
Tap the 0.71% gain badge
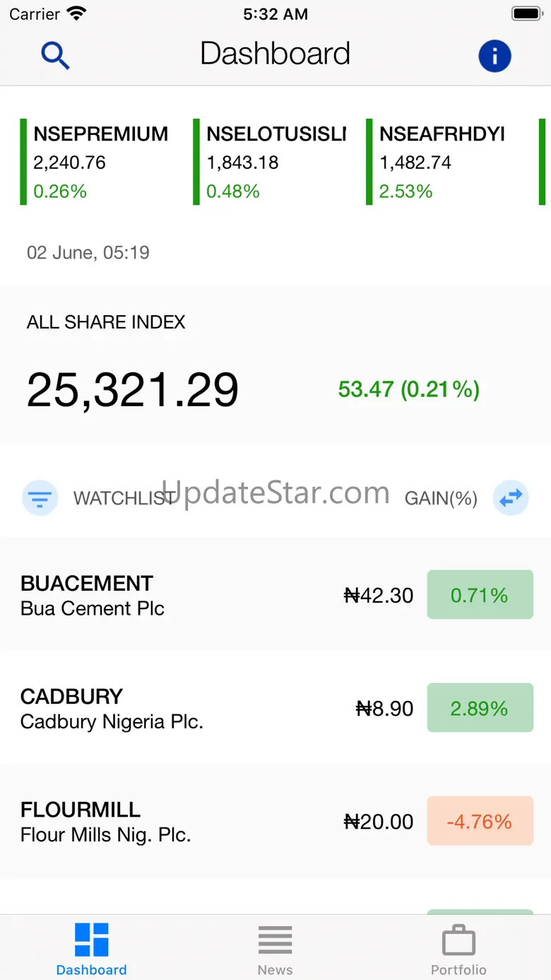pyautogui.click(x=480, y=595)
